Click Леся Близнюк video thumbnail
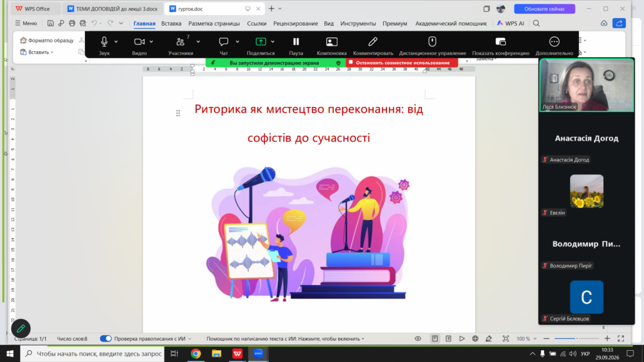This screenshot has width=644, height=362. [586, 85]
